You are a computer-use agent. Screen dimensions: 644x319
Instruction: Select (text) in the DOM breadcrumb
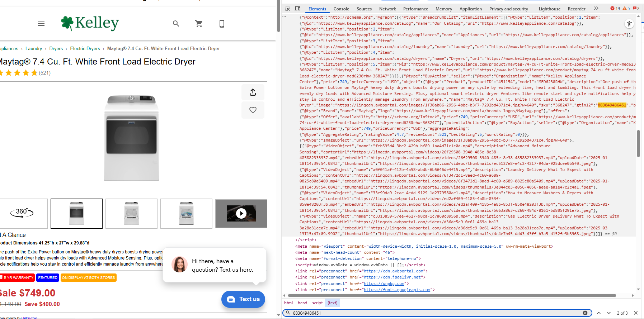(333, 303)
